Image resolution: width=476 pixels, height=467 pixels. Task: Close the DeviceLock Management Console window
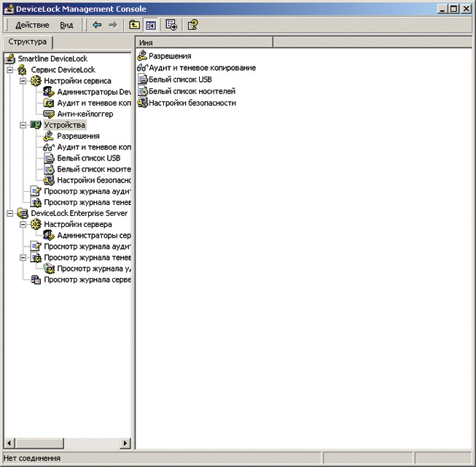(x=466, y=9)
